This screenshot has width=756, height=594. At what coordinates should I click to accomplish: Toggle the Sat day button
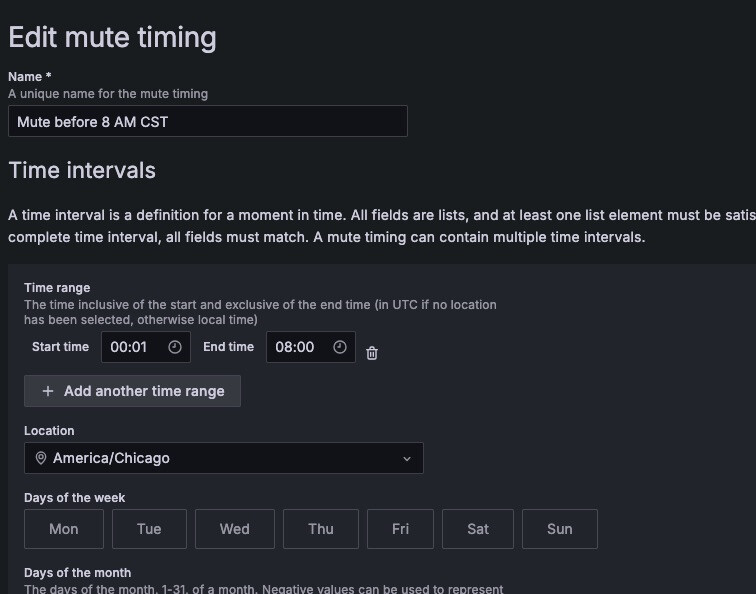tap(478, 529)
